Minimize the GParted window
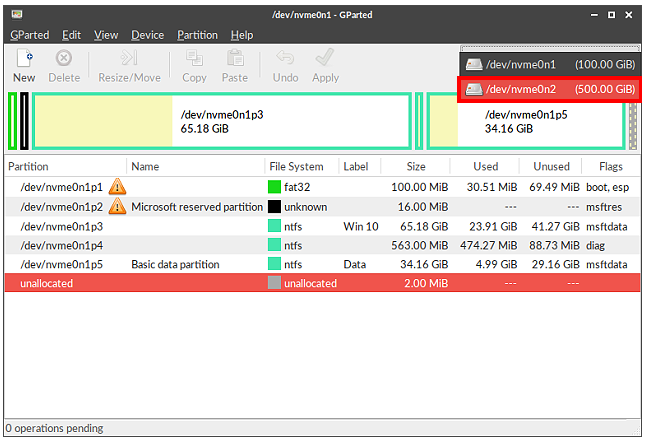The height and width of the screenshot is (443, 645). [594, 15]
